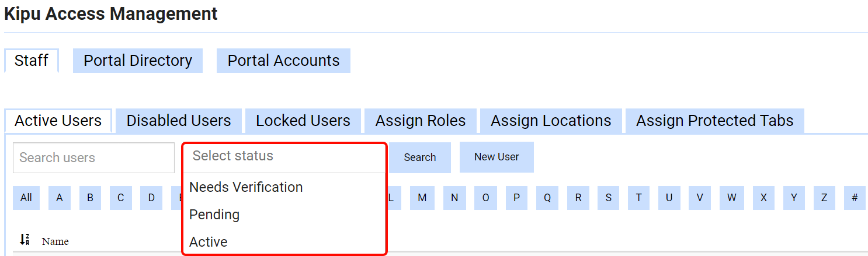The image size is (868, 256).
Task: Focus the Search users input field
Action: click(x=93, y=157)
